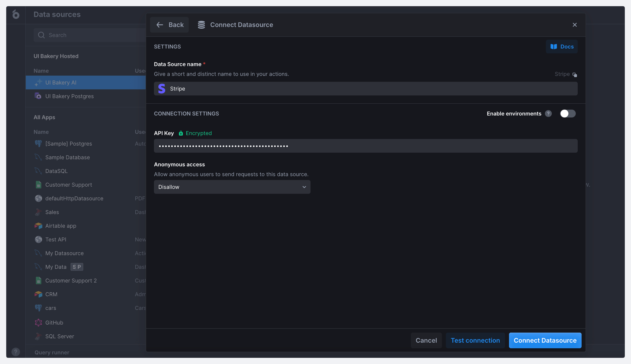Click the database icon beside Connect Datasource
This screenshot has height=364, width=631.
201,25
